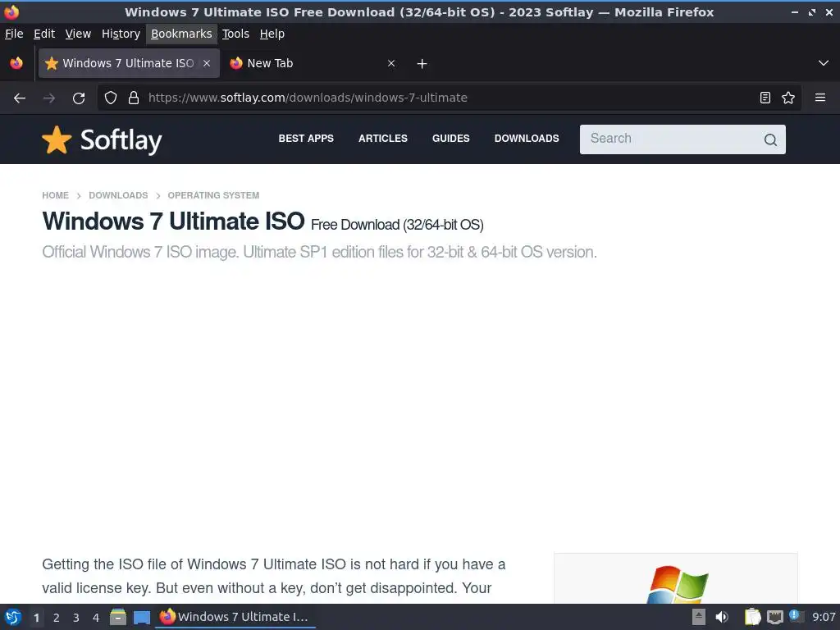Switch to workspace 2
Screen dimensions: 840x630
[57, 618]
